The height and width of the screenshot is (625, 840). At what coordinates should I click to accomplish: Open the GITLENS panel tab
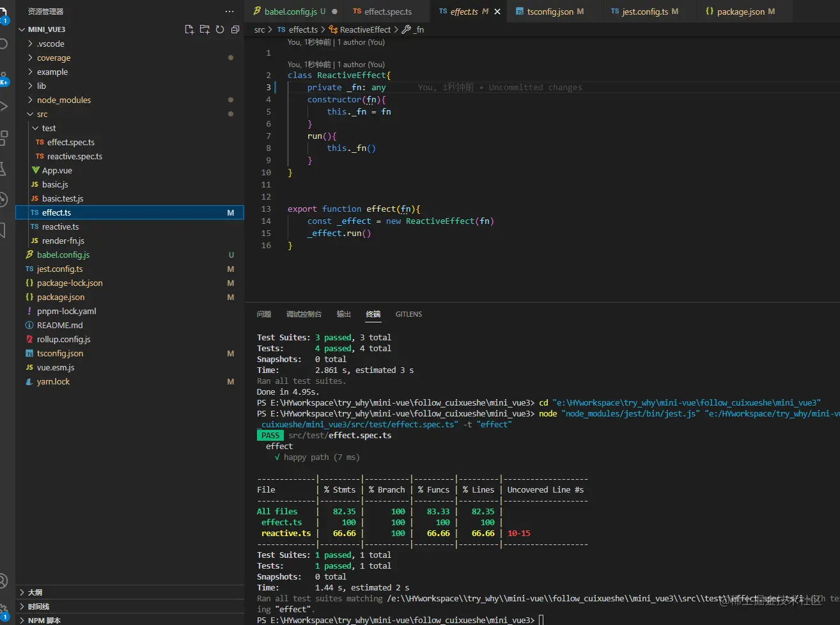click(408, 314)
